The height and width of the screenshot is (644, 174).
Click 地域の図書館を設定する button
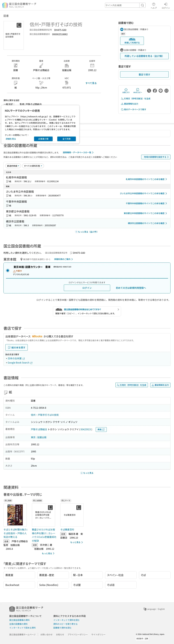(156, 157)
